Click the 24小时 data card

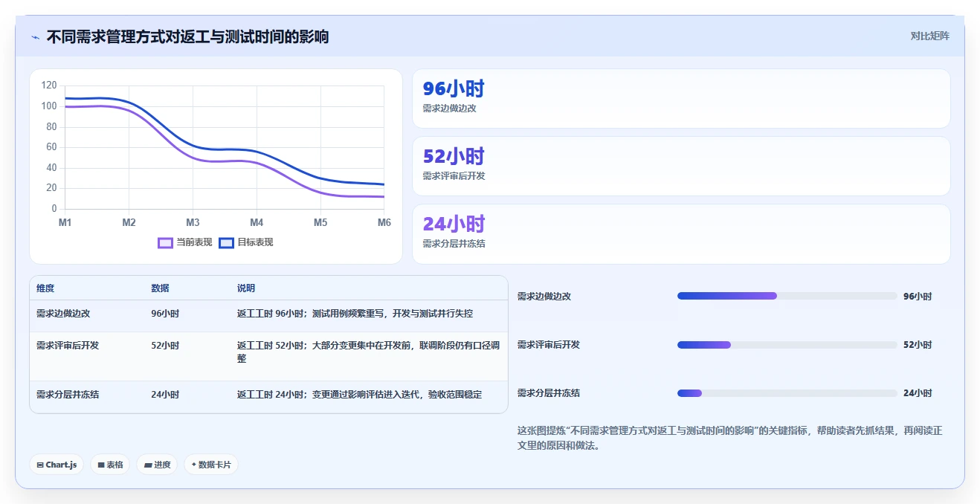point(681,234)
